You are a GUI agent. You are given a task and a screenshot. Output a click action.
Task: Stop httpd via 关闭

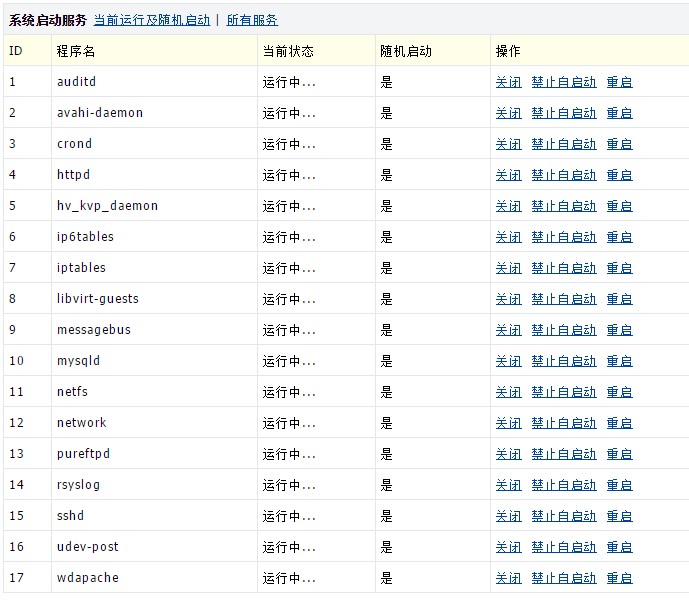508,175
